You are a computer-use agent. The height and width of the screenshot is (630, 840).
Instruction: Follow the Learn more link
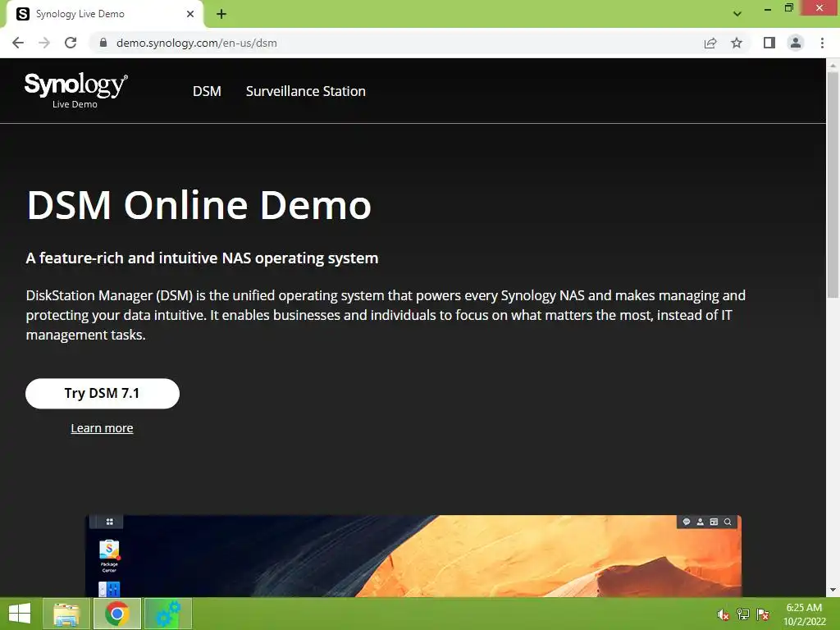click(x=102, y=428)
